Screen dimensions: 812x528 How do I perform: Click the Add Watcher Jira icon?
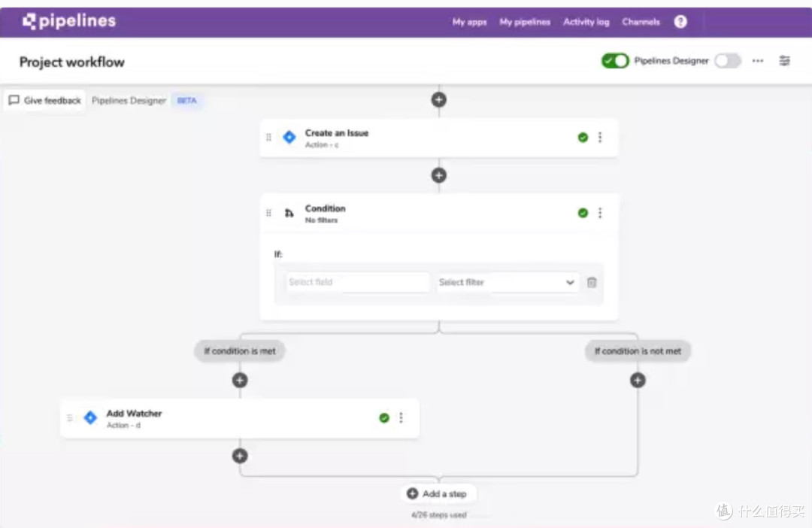pyautogui.click(x=91, y=417)
